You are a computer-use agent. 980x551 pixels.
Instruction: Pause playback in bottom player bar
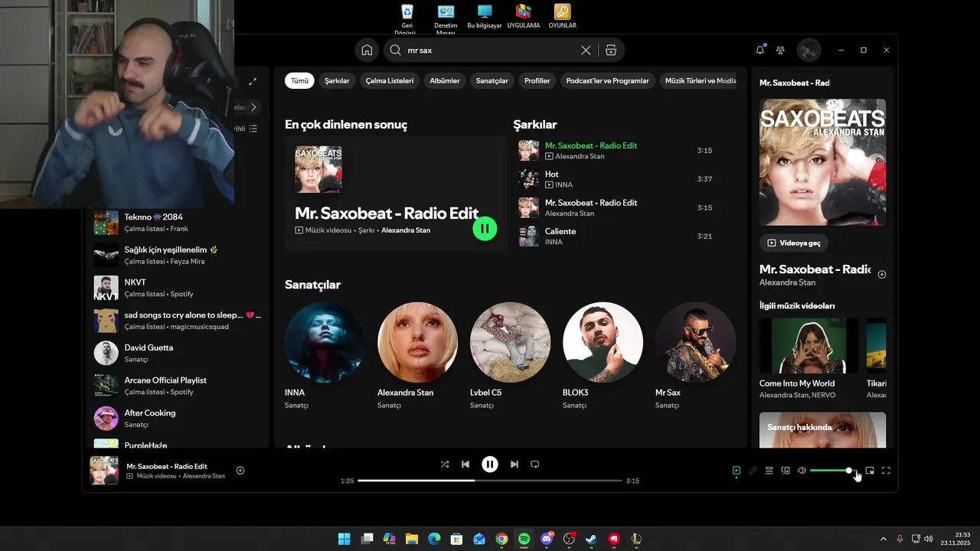[490, 464]
